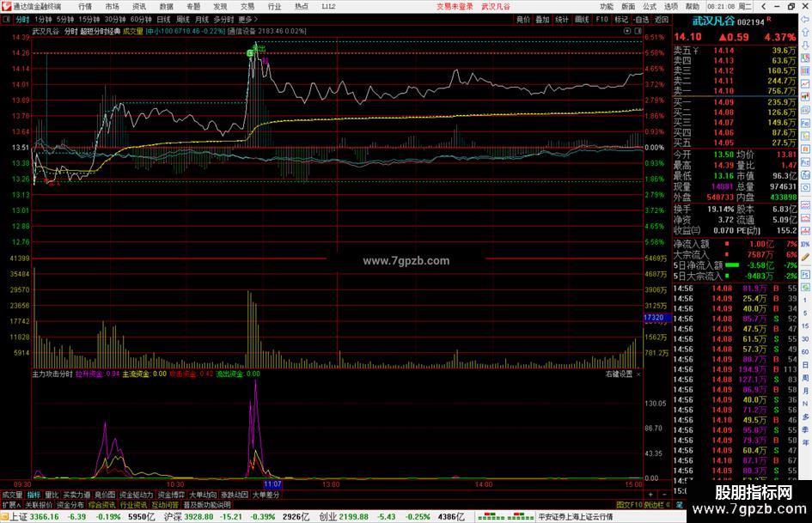Click the 画线 drawing tools button
812x523 pixels.
(x=582, y=20)
